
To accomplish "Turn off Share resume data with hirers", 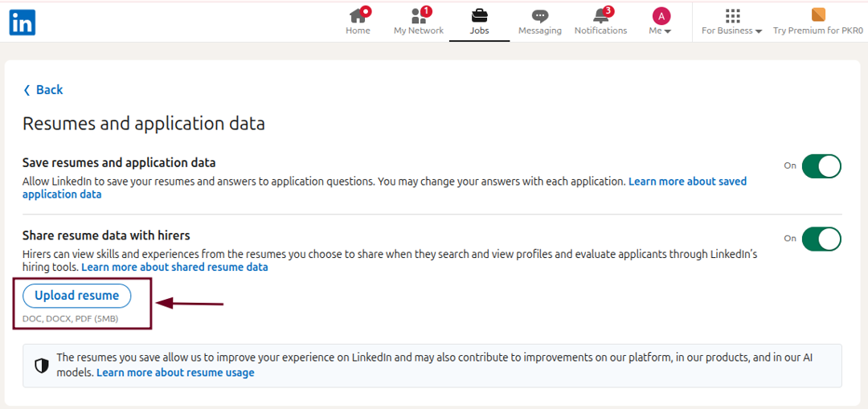I will click(821, 239).
